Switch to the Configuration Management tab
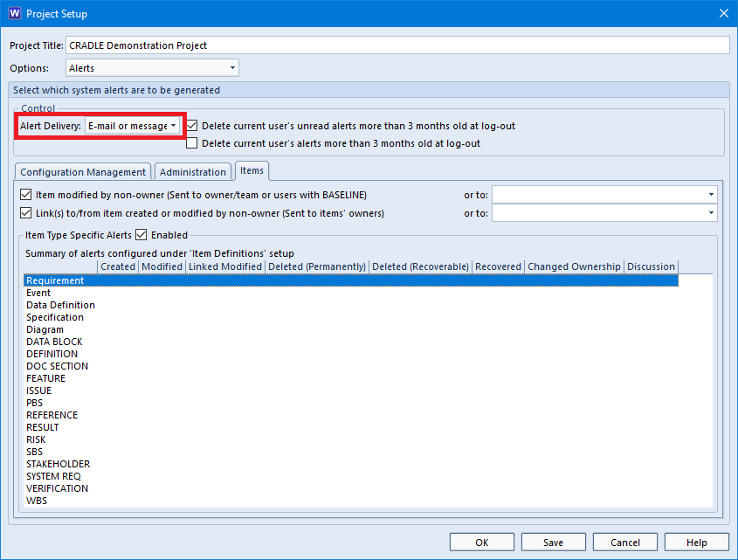Image resolution: width=738 pixels, height=560 pixels. (83, 172)
